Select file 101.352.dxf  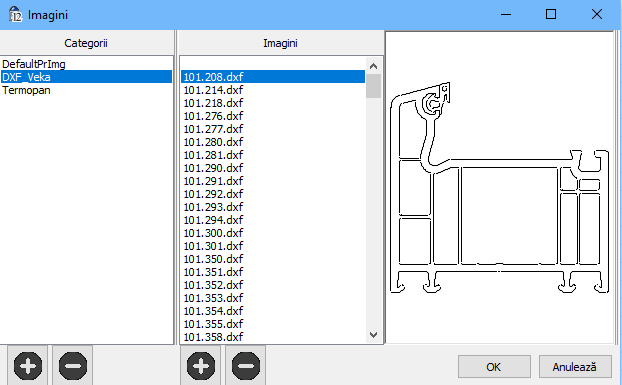point(273,285)
